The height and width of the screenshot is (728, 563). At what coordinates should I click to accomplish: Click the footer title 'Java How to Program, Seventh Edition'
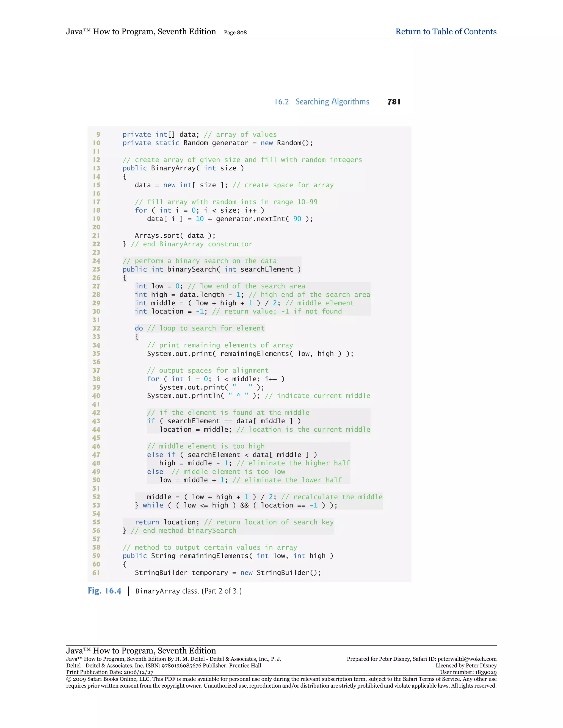[x=141, y=650]
